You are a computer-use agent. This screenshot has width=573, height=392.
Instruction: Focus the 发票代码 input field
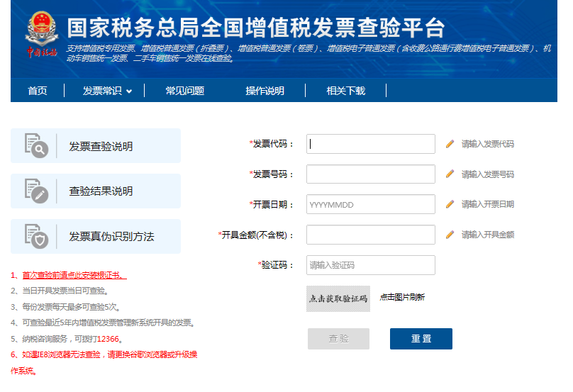point(371,144)
